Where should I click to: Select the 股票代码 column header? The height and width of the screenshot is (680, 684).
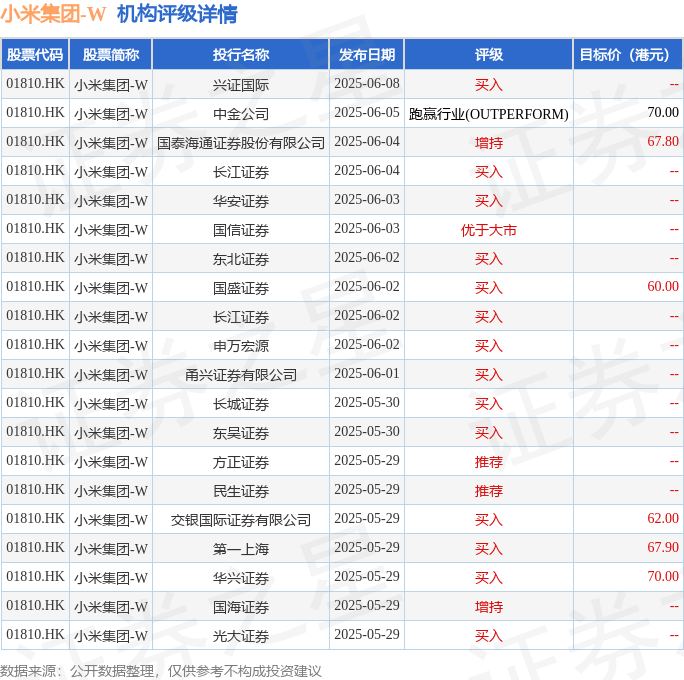(x=35, y=55)
